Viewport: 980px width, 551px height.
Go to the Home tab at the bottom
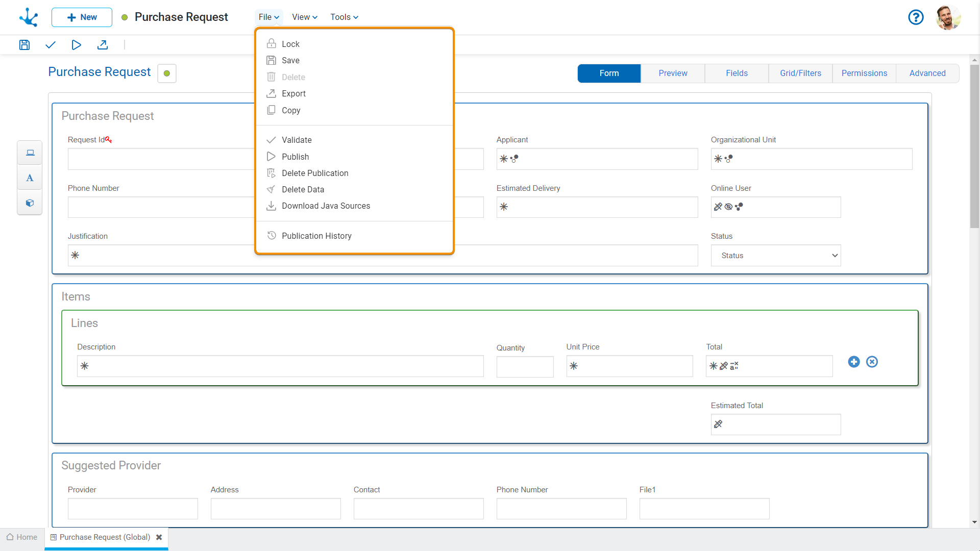click(x=22, y=537)
